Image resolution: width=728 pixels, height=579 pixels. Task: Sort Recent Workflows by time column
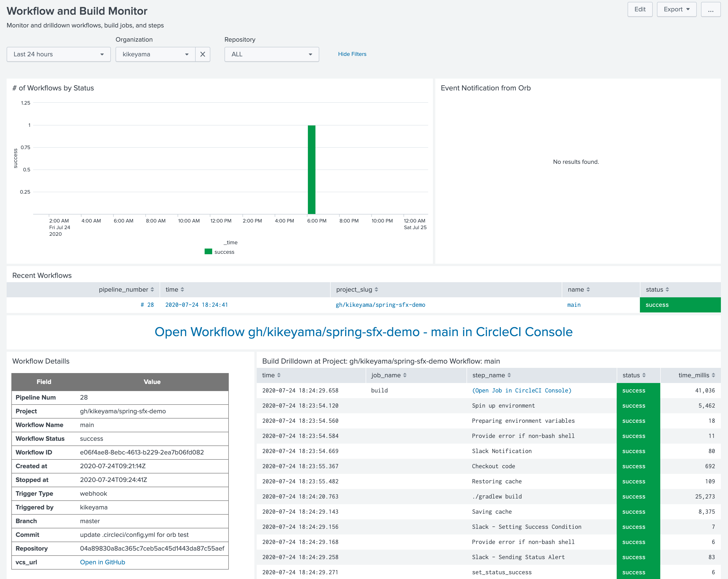click(x=175, y=289)
